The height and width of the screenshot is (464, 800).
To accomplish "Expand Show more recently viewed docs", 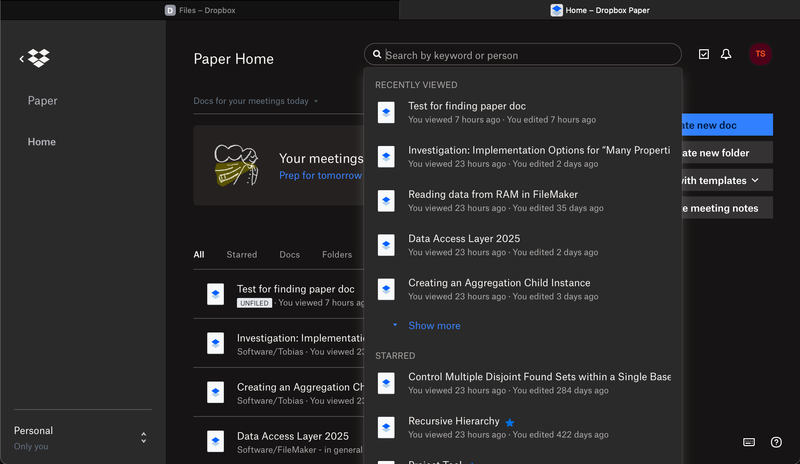I will pyautogui.click(x=433, y=326).
